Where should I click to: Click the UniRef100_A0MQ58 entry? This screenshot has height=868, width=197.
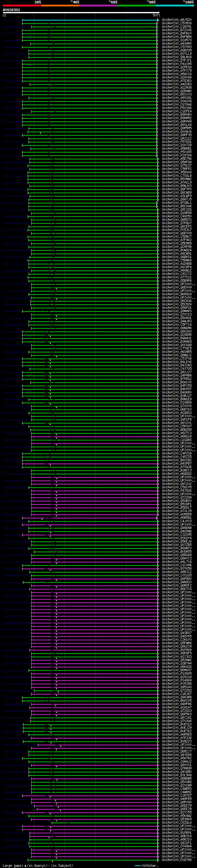[177, 514]
